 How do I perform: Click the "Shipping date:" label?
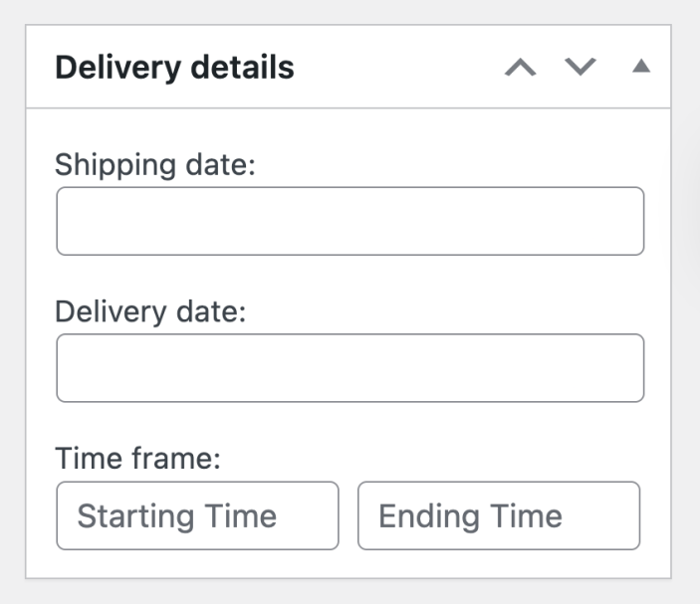(155, 164)
